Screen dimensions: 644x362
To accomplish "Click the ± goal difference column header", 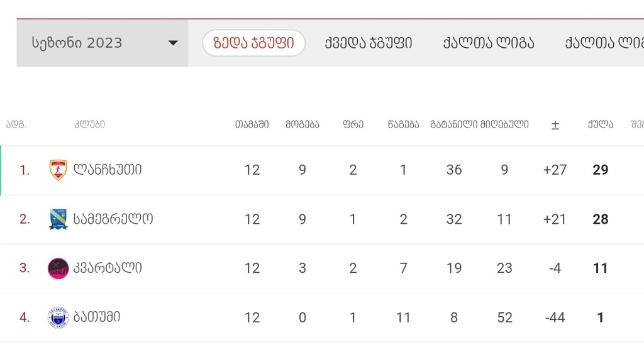I will tap(555, 125).
